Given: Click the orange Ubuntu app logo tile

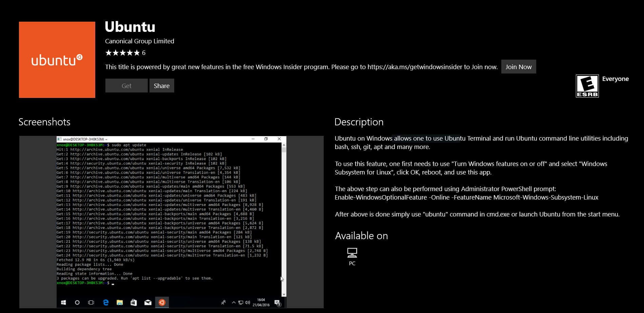Looking at the screenshot, I should click(57, 60).
